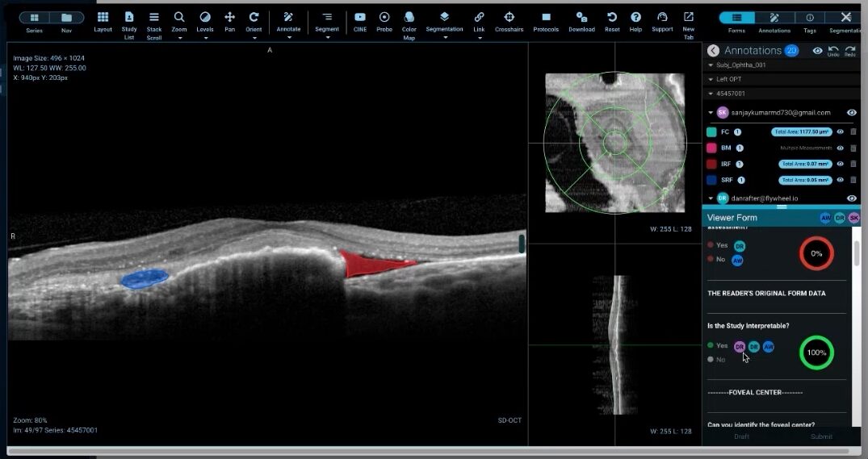
Task: Collapse the 45457001 series node
Action: (x=711, y=94)
